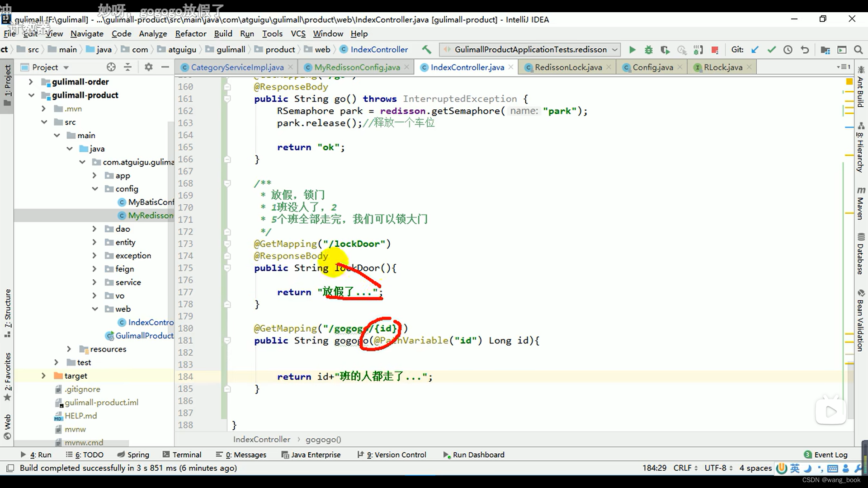Screen dimensions: 868x488
Task: Switch to RLock.java editor tab
Action: 722,67
